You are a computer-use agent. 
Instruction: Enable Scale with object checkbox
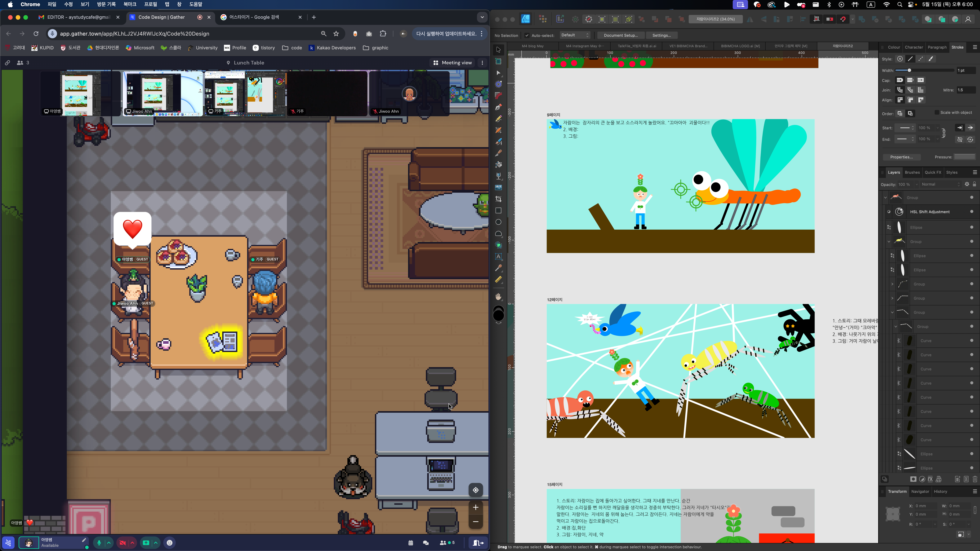click(x=937, y=112)
